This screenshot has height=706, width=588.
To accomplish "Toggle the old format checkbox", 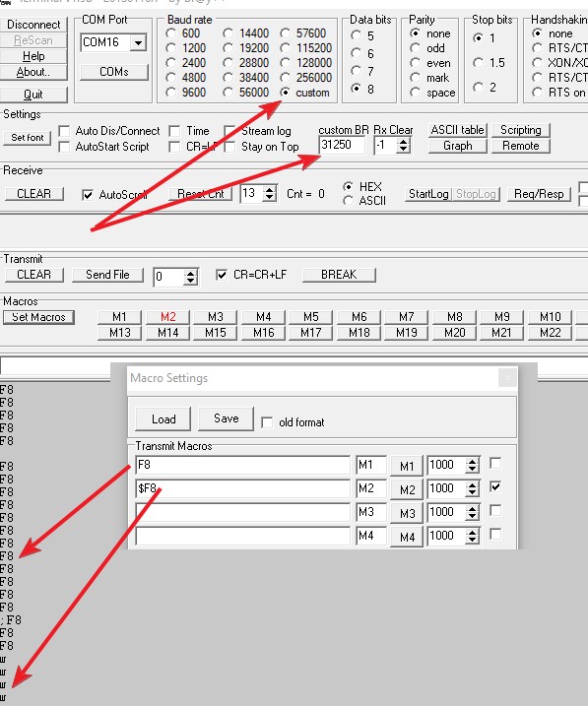I will [267, 422].
